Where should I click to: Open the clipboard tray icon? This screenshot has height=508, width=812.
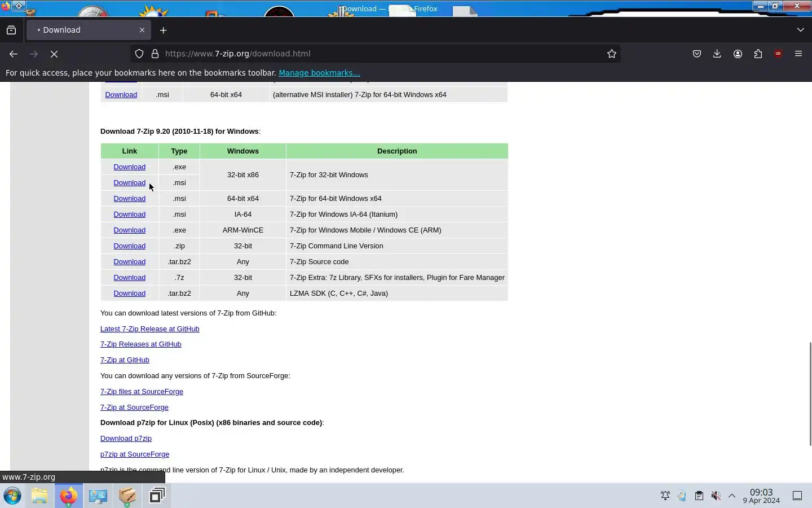click(x=699, y=496)
